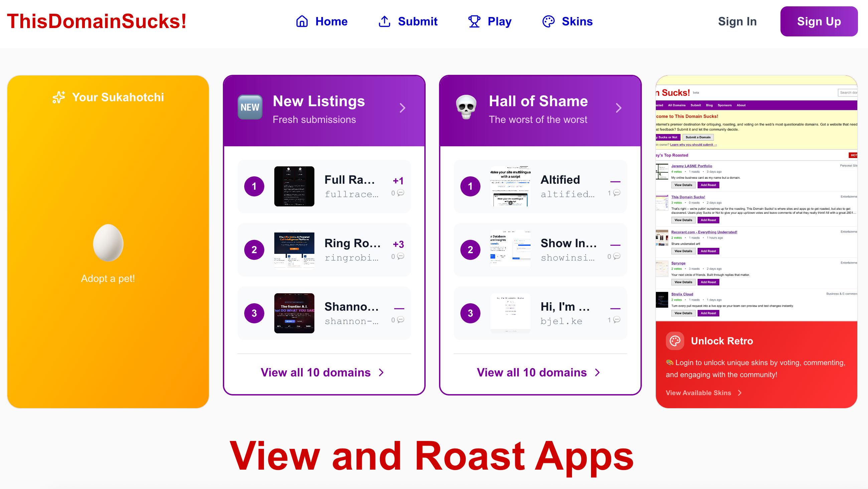Expand New Listings with header chevron
868x489 pixels.
[x=402, y=108]
